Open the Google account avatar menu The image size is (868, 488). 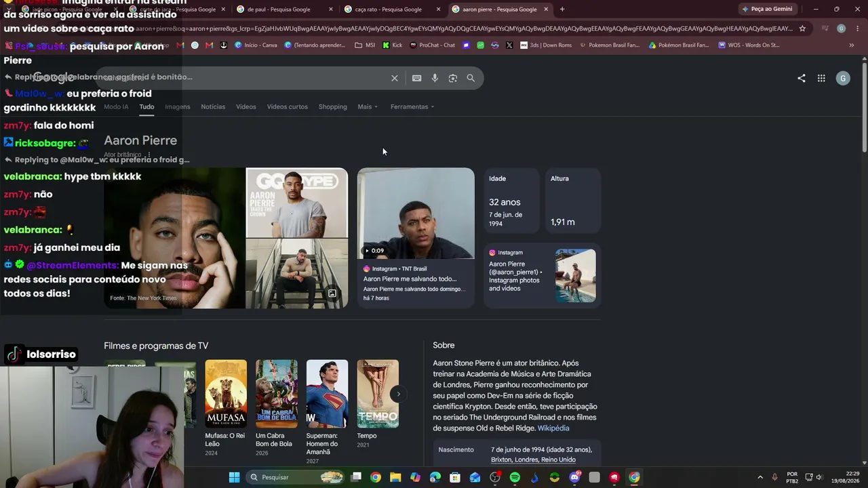843,78
